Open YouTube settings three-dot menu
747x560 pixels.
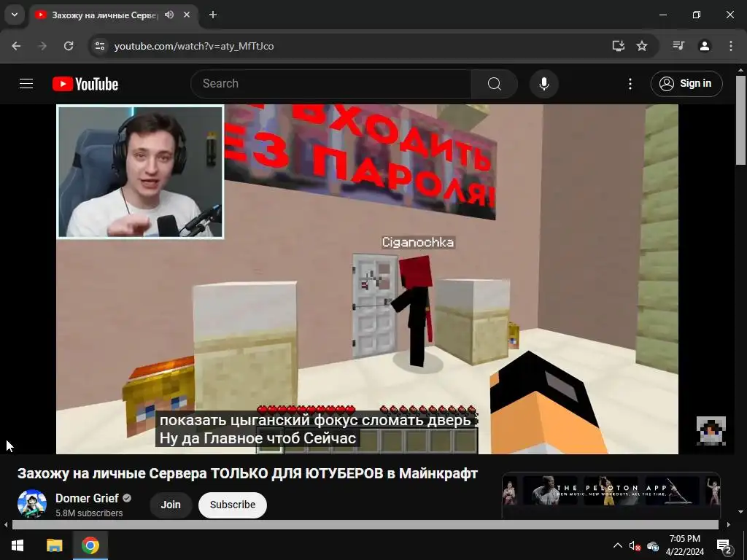630,84
